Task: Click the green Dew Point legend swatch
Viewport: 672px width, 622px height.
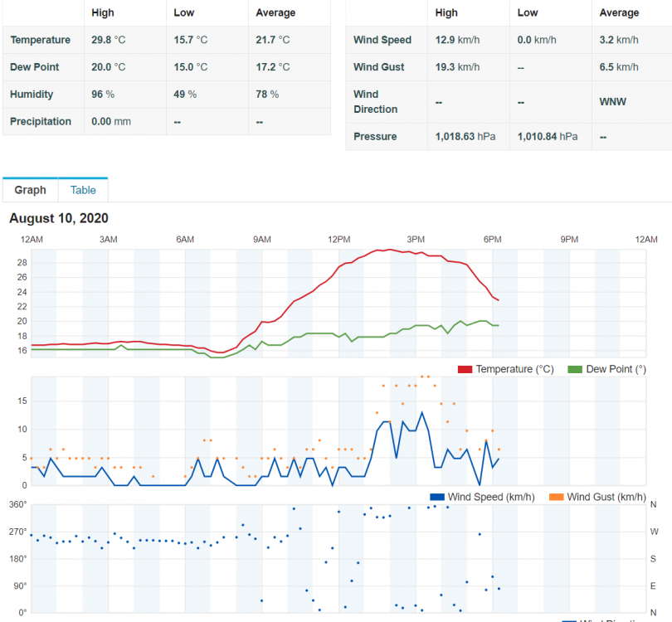Action: (x=575, y=369)
